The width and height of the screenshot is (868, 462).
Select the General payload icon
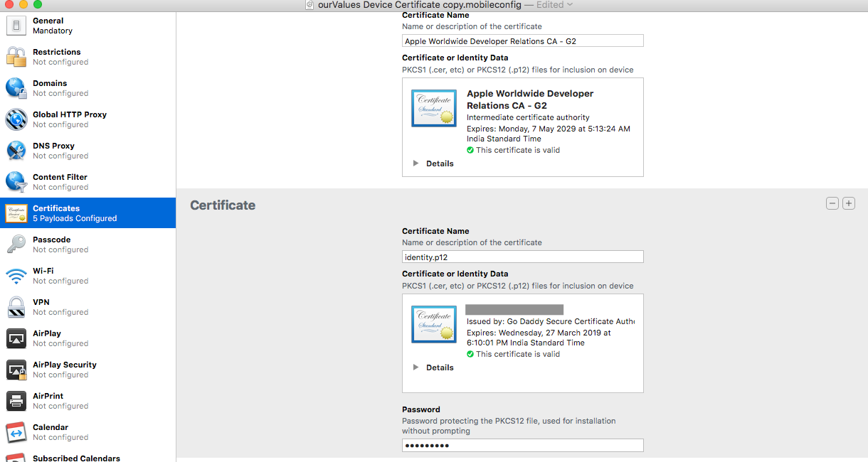point(16,26)
